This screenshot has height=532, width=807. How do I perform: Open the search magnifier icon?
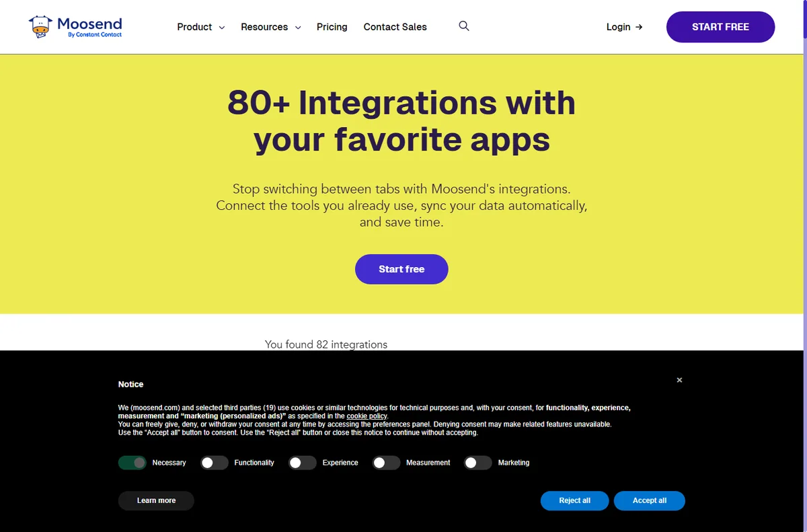pyautogui.click(x=464, y=26)
